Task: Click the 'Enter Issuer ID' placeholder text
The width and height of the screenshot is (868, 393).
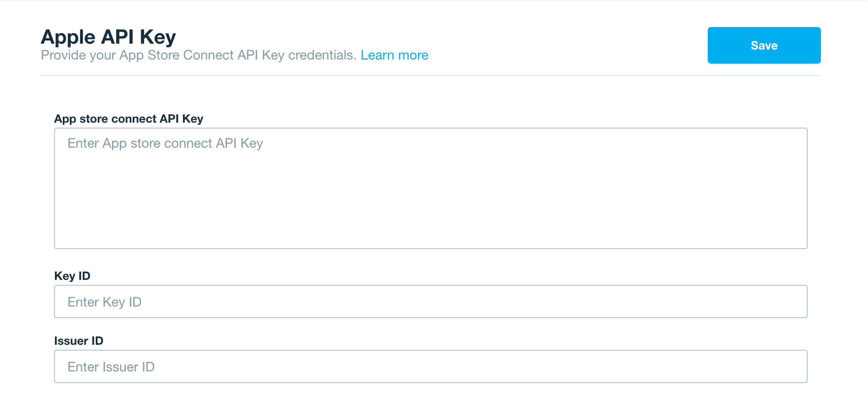Action: coord(111,367)
